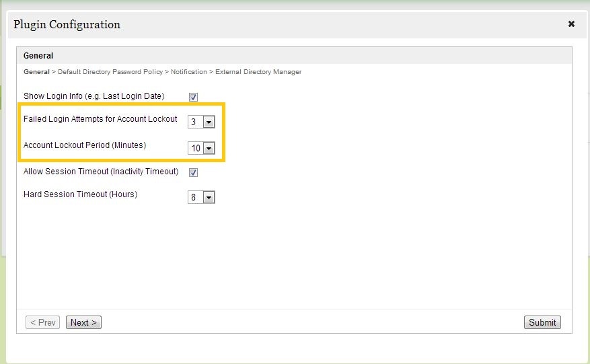Submit the plugin configuration
This screenshot has height=364, width=590.
[x=542, y=322]
